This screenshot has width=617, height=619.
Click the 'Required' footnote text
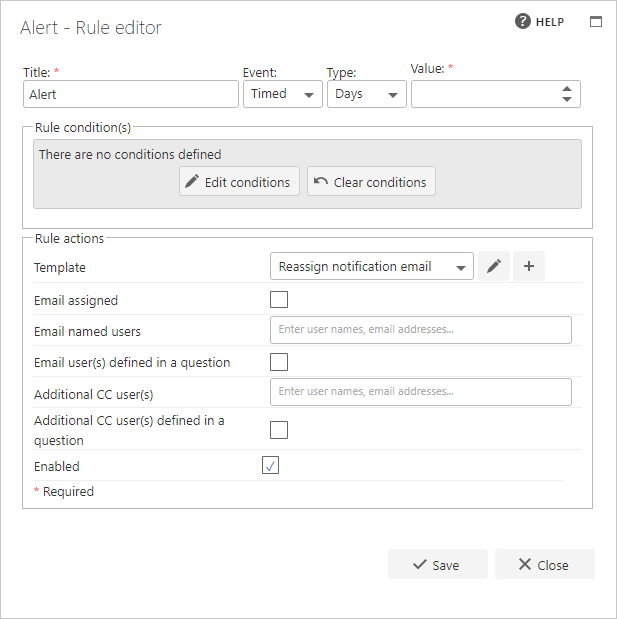68,491
